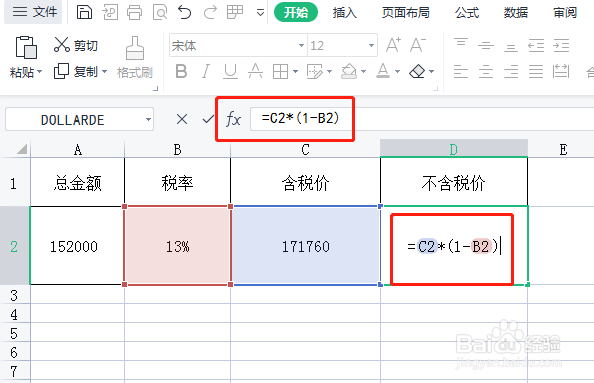Toggle Italic formatting
This screenshot has width=594, height=383.
(206, 71)
